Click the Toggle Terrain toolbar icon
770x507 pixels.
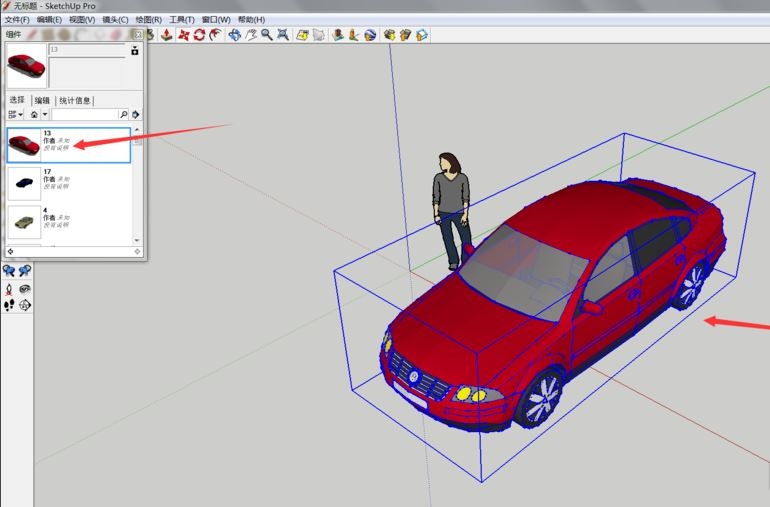click(x=319, y=35)
